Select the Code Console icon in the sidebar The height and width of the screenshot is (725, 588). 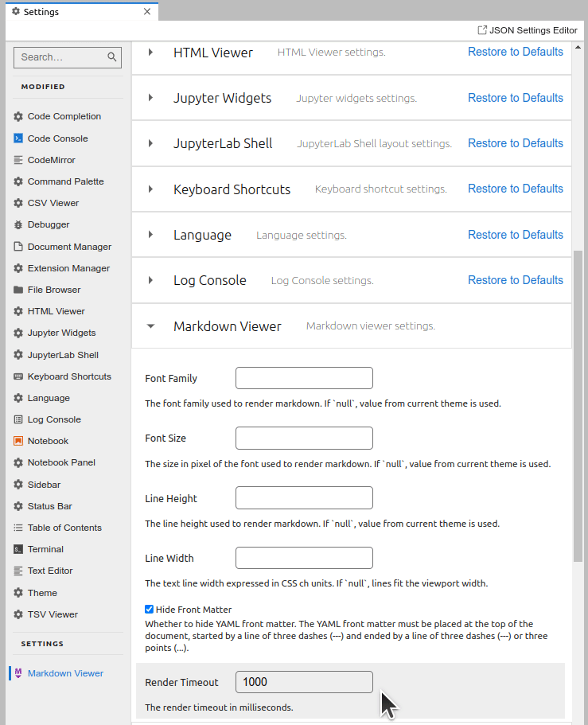pyautogui.click(x=18, y=138)
